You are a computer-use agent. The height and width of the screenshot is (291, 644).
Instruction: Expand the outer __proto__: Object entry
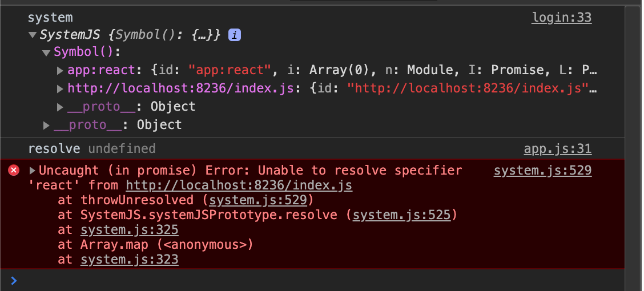tap(46, 125)
